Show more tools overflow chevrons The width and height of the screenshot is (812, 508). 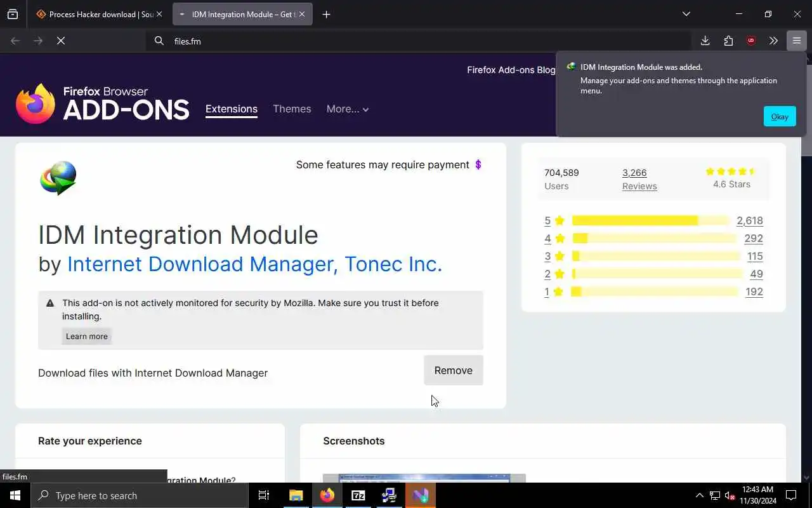click(x=773, y=41)
